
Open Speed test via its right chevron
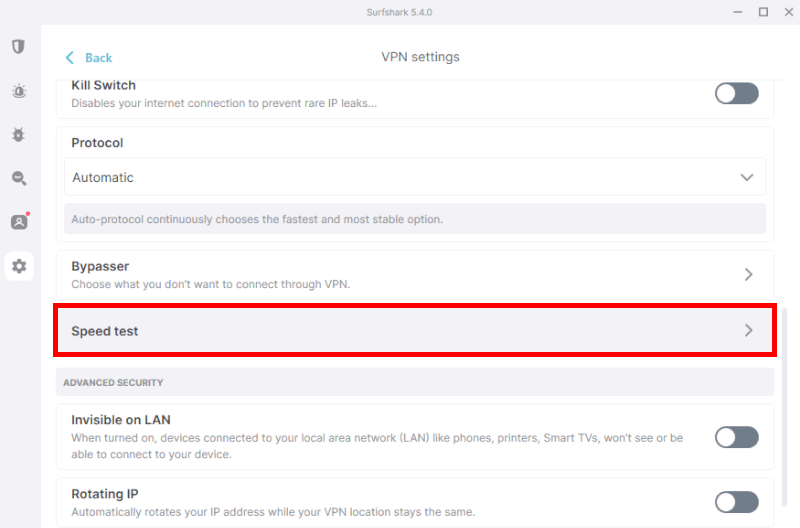748,331
